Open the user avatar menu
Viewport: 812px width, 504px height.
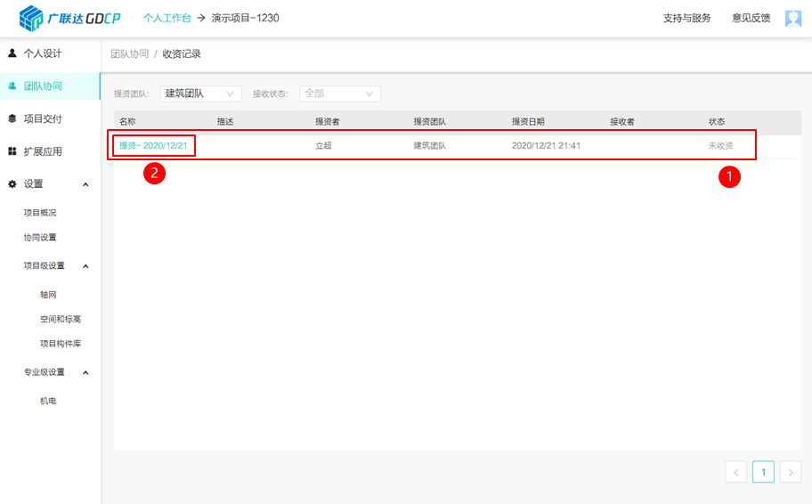pos(792,18)
